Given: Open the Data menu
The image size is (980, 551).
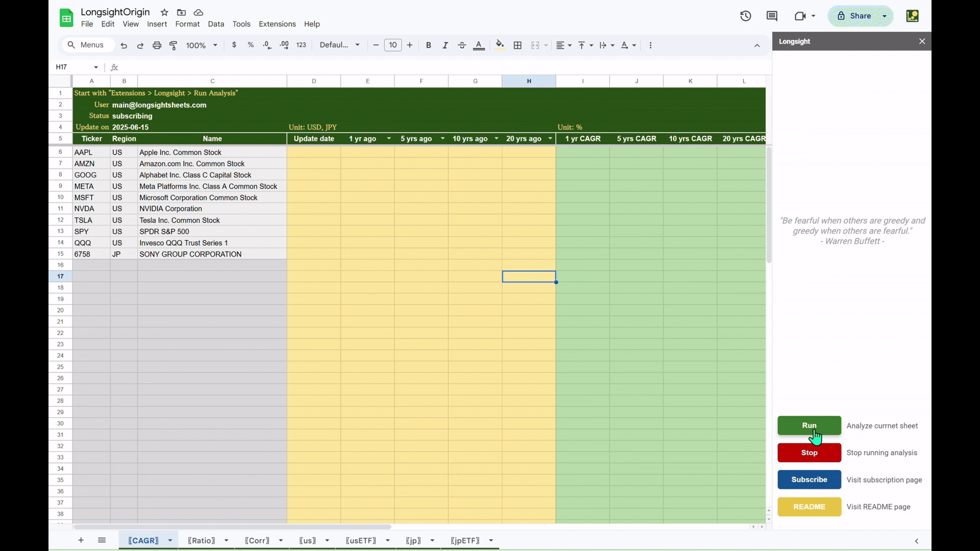Looking at the screenshot, I should click(216, 24).
